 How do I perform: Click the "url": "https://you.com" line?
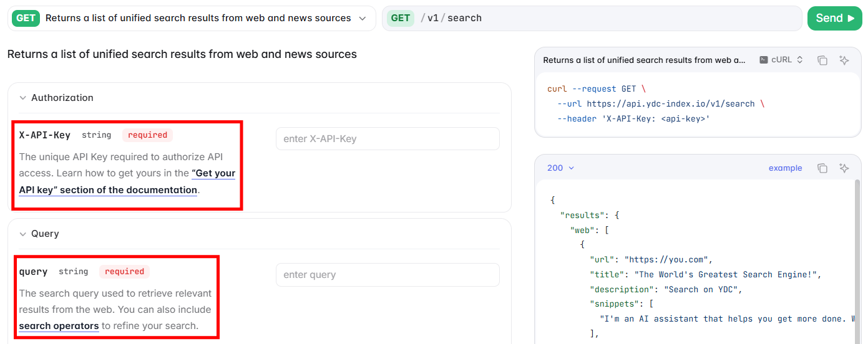click(x=651, y=260)
